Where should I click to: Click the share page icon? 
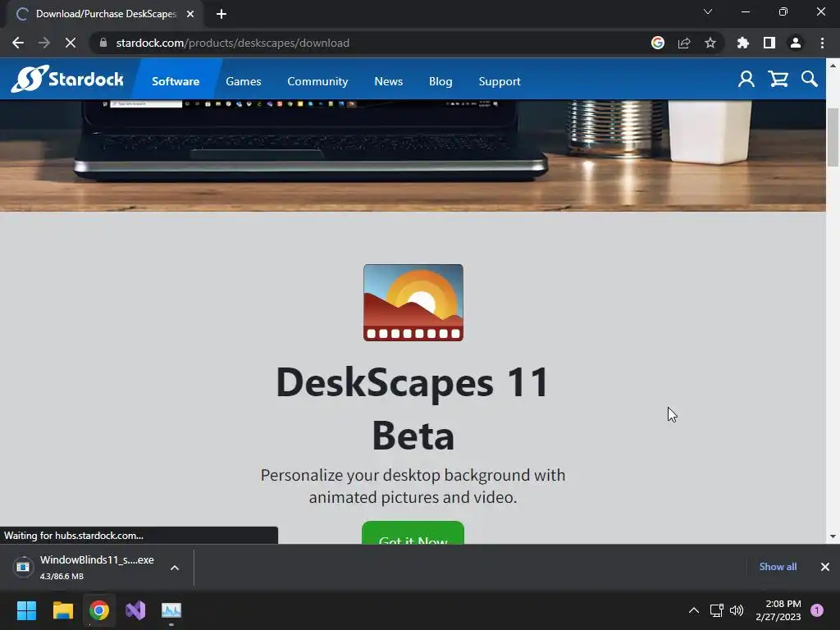click(x=684, y=43)
